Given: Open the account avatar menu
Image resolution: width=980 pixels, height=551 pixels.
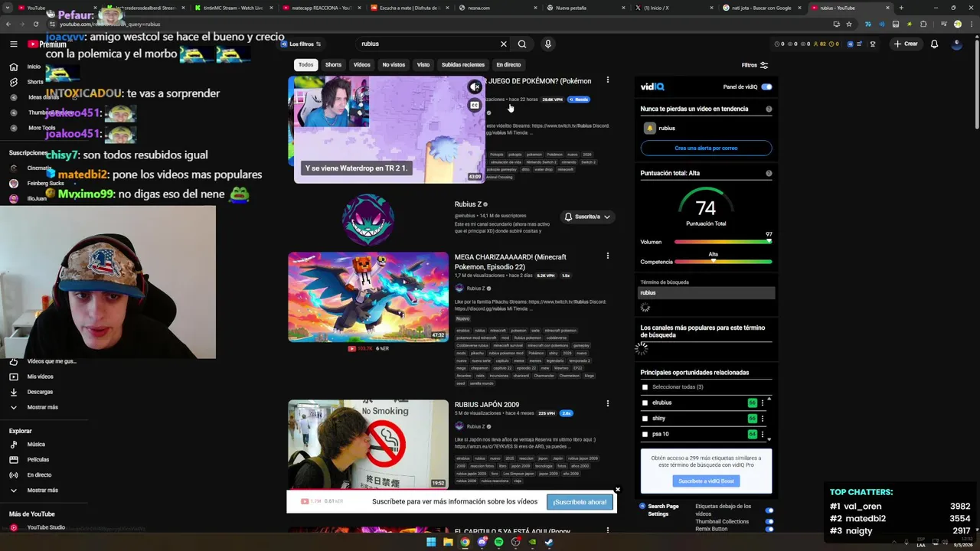Looking at the screenshot, I should 956,44.
